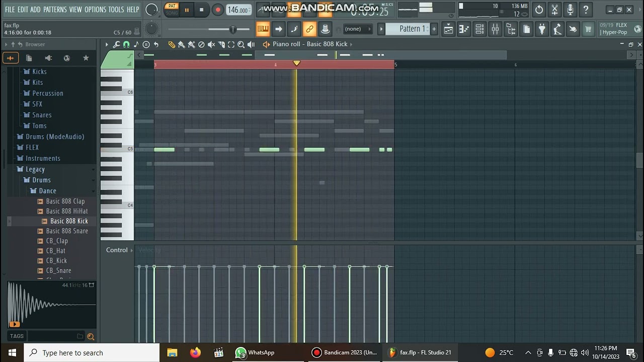Open the Pattern 1 selector dropdown
644x362 pixels.
pos(408,29)
